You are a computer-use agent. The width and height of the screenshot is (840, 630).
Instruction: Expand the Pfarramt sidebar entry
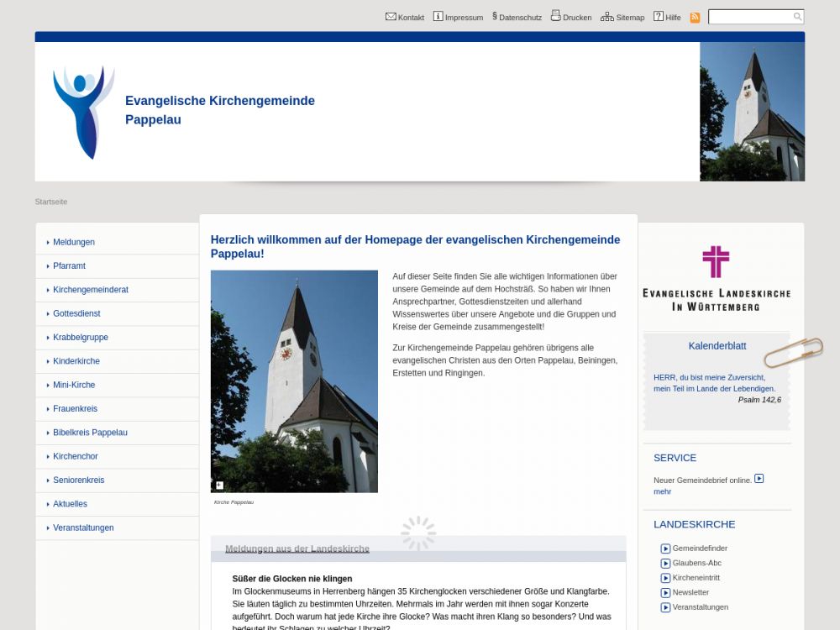click(x=69, y=266)
